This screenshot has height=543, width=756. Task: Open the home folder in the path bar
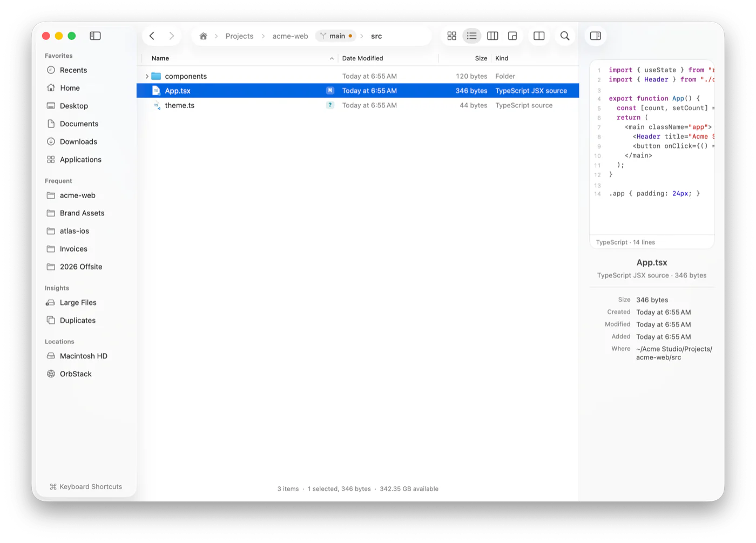[x=203, y=36]
